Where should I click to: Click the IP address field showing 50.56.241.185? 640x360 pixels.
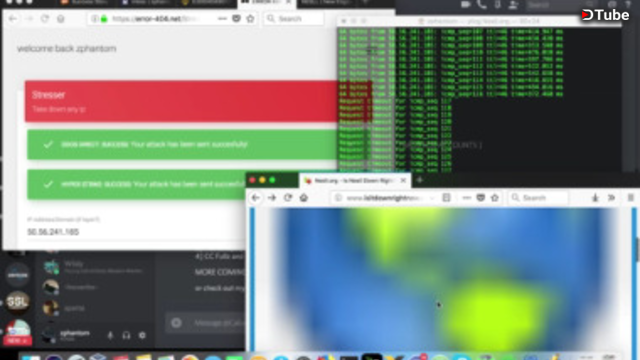click(136, 232)
